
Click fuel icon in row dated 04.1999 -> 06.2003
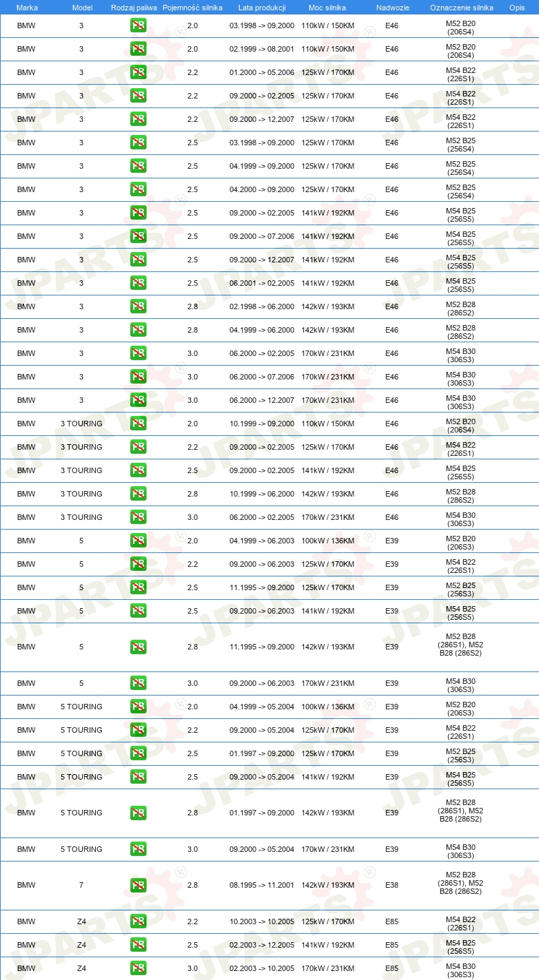coord(138,541)
